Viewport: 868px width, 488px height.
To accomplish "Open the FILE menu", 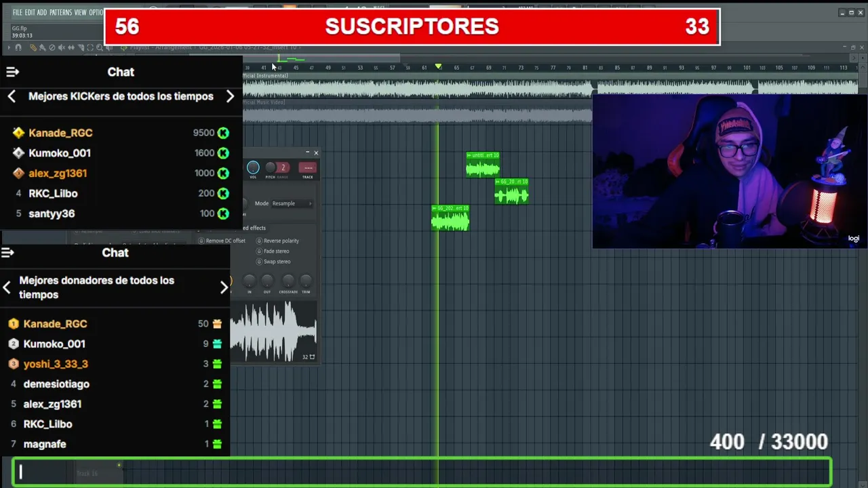I will [x=18, y=12].
